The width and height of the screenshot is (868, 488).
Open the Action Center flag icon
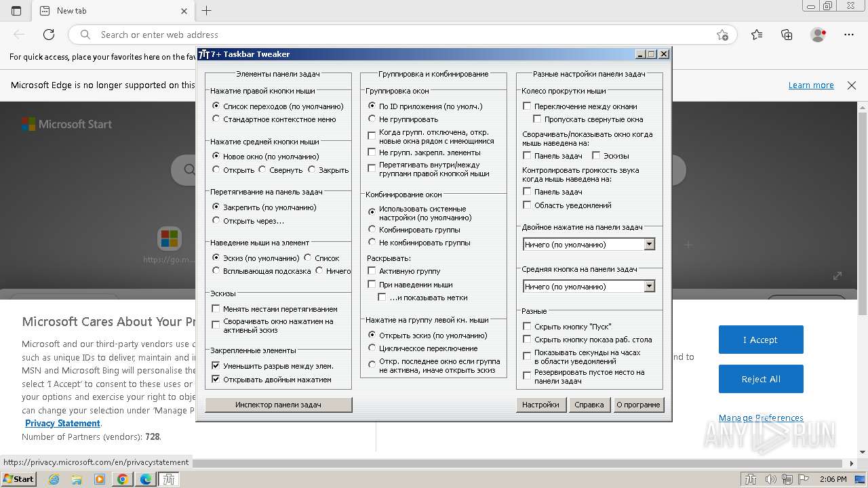[804, 479]
